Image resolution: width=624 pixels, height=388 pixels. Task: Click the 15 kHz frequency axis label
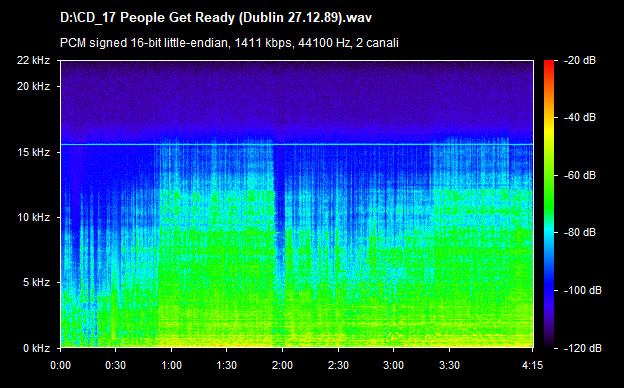click(33, 152)
